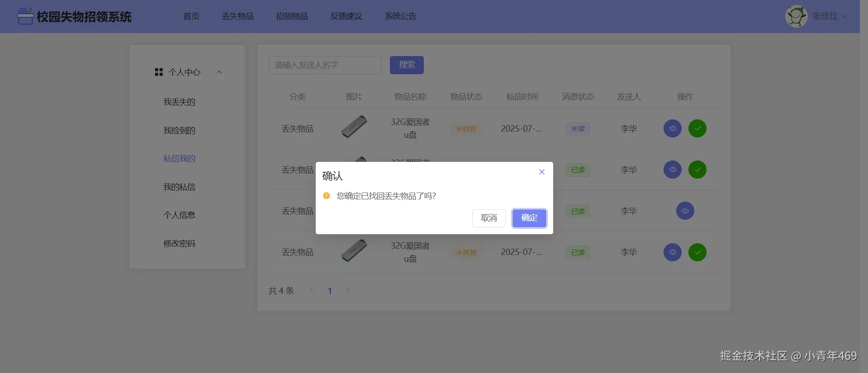
Task: Click the 未读 status tag
Action: pos(578,129)
